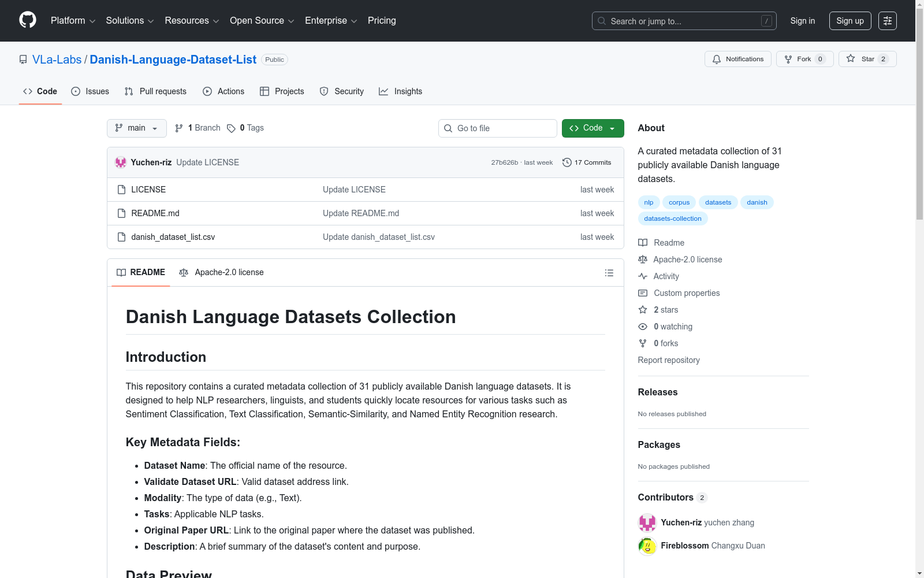Viewport: 924px width, 578px height.
Task: Expand the Solutions menu
Action: pos(130,21)
